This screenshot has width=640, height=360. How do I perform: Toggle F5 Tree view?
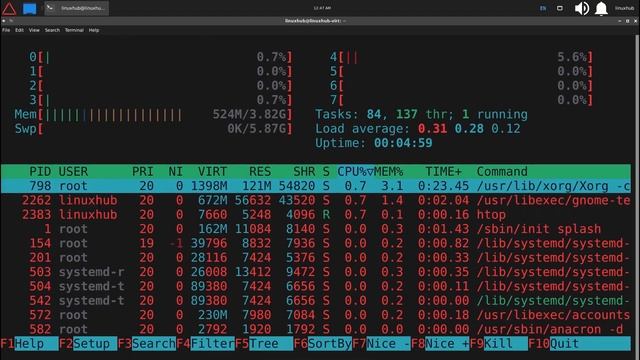click(264, 344)
